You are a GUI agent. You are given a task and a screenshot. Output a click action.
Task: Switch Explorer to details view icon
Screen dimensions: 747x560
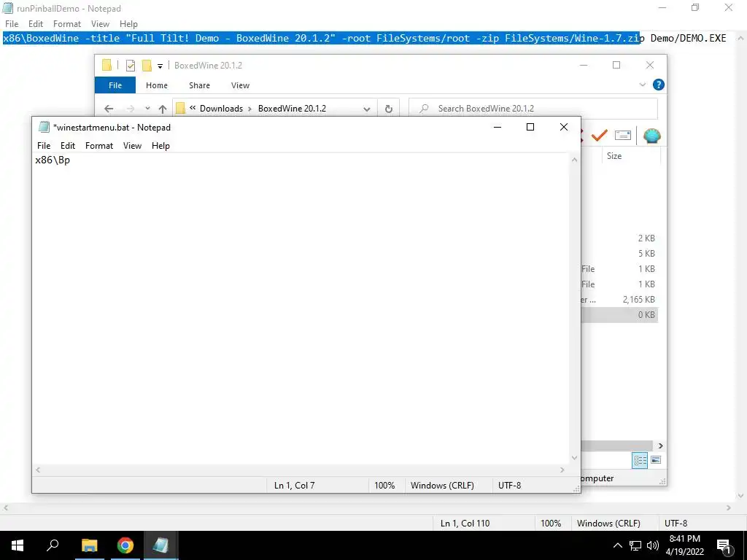[x=640, y=460]
